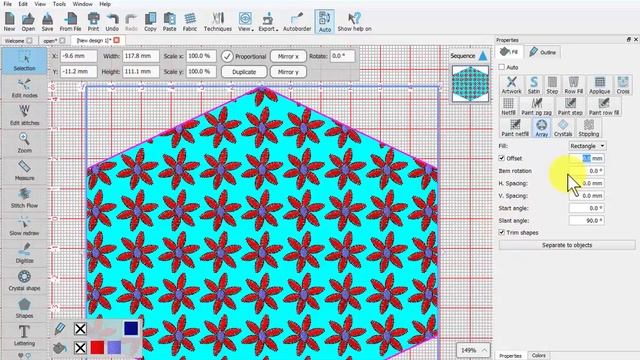The width and height of the screenshot is (640, 360).
Task: Choose the Artwork fill type
Action: tap(511, 85)
